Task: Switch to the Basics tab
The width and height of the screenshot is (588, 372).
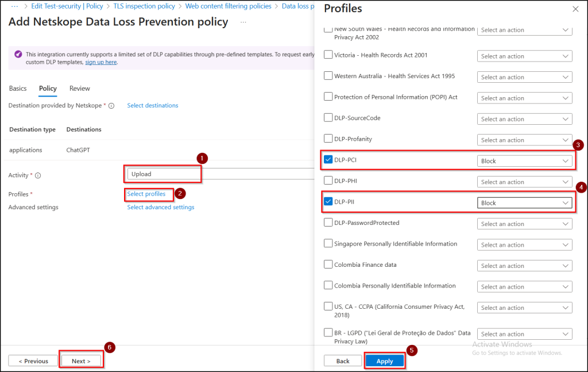Action: pos(18,89)
